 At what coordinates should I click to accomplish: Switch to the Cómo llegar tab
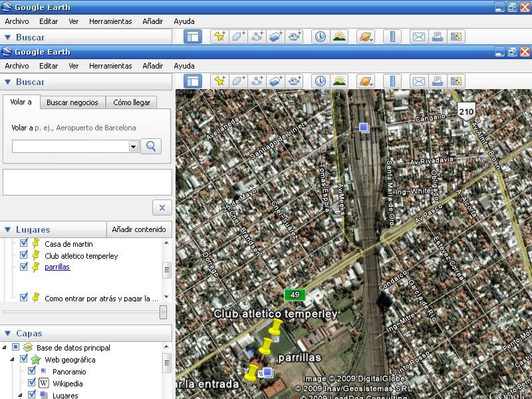pyautogui.click(x=132, y=102)
